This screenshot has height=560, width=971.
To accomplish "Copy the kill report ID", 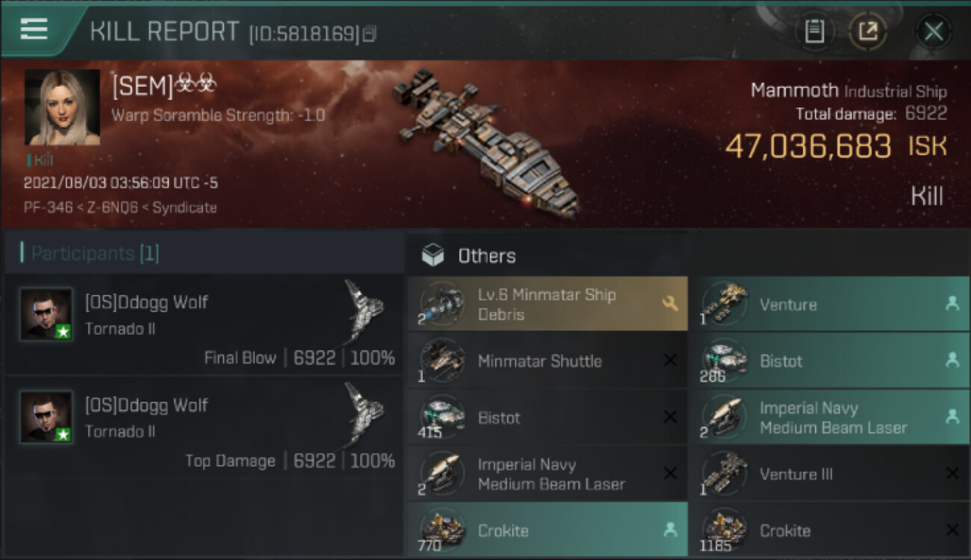I will (370, 34).
